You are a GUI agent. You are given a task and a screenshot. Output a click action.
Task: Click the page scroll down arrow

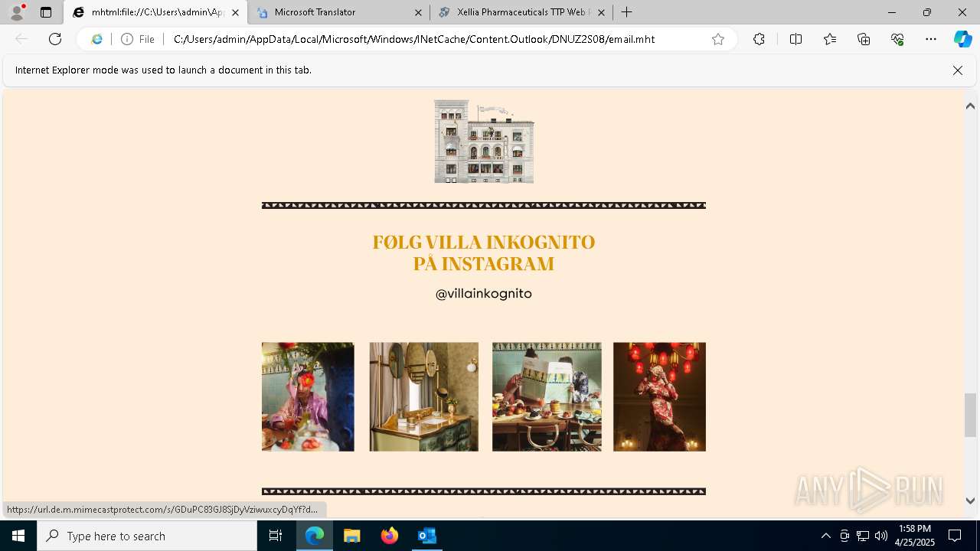(x=970, y=500)
